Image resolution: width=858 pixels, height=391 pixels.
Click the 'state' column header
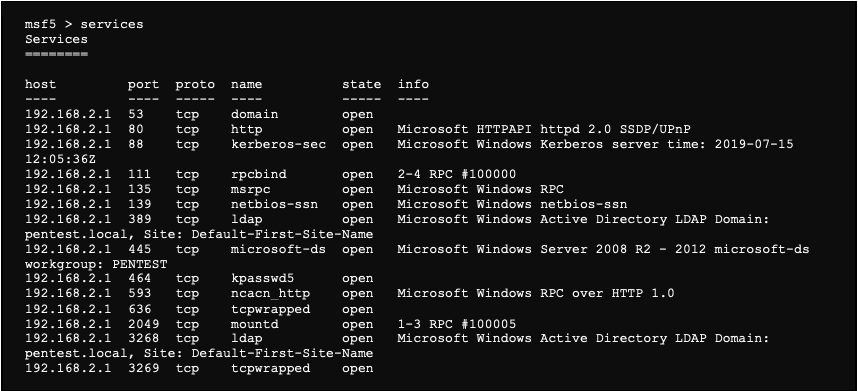pyautogui.click(x=362, y=84)
